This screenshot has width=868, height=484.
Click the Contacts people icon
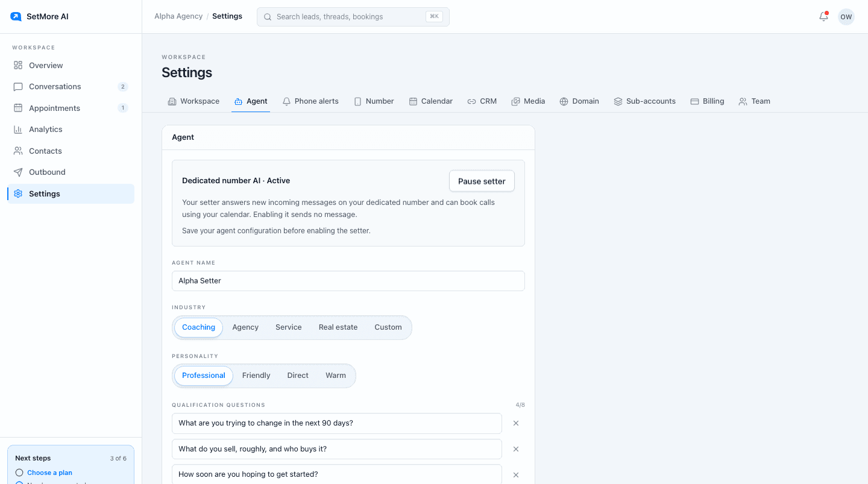coord(18,151)
